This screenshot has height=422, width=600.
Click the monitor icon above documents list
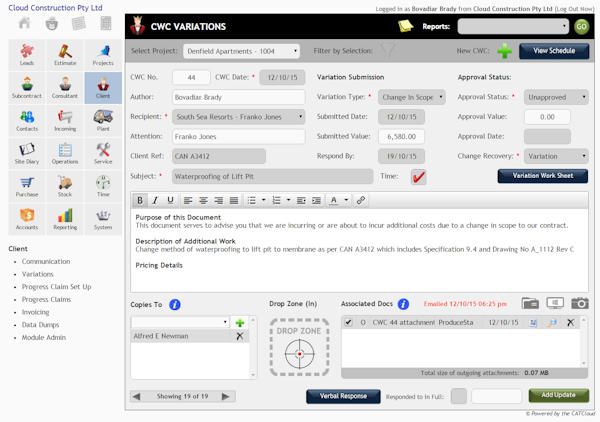[555, 303]
